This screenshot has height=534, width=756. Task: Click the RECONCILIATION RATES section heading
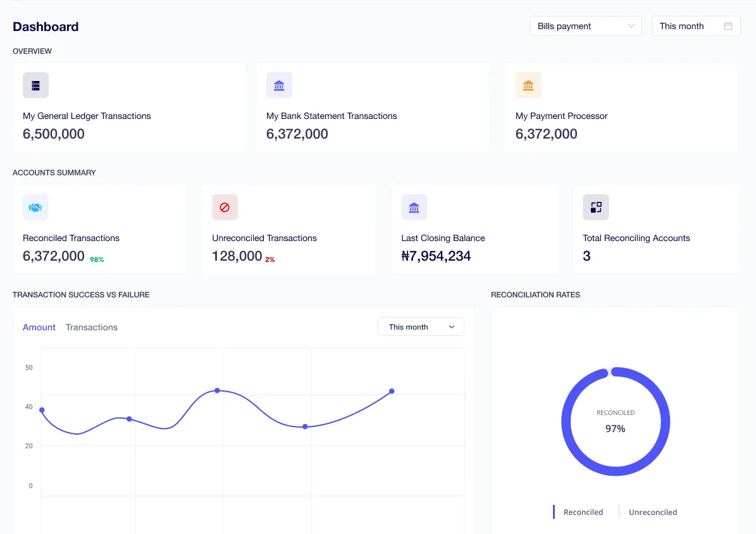pos(535,295)
